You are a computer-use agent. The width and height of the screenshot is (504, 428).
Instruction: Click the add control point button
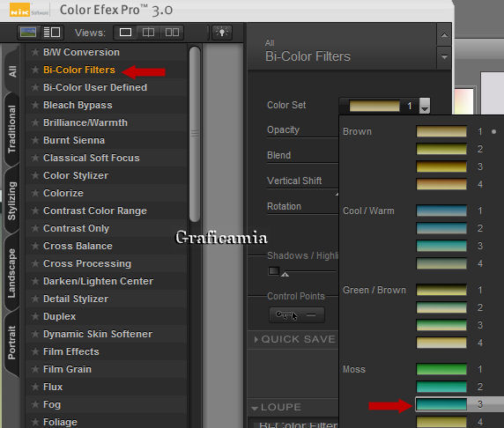(x=286, y=315)
